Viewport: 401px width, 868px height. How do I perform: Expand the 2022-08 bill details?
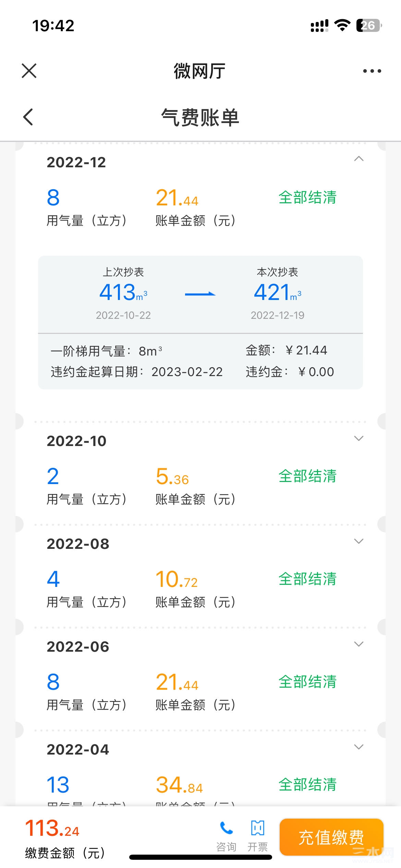(359, 541)
